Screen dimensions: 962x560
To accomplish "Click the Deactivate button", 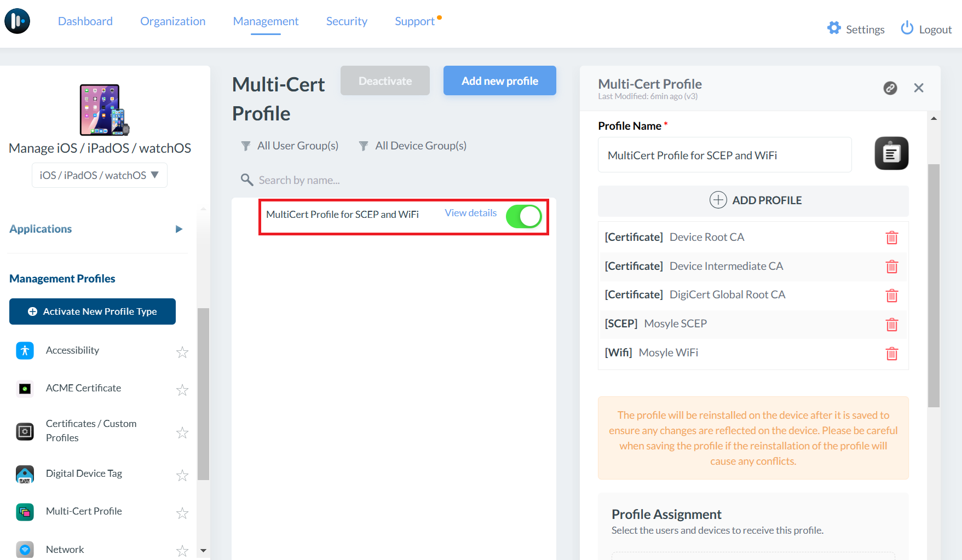I will pyautogui.click(x=385, y=80).
